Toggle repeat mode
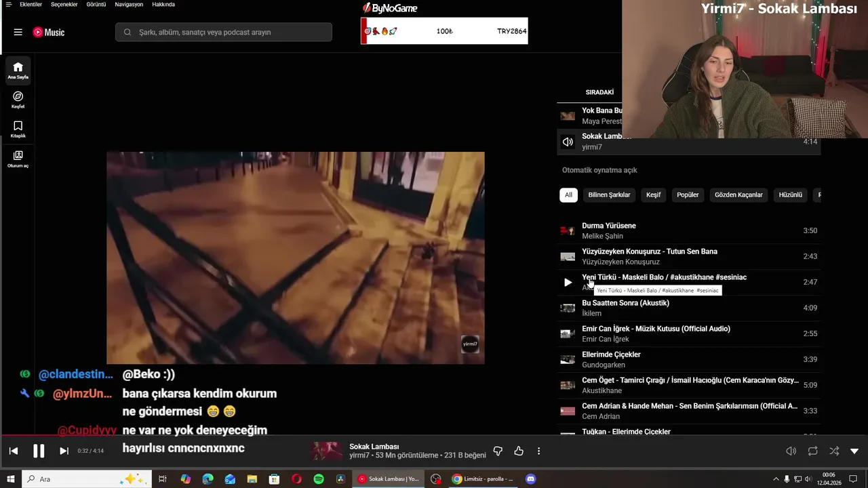 [x=812, y=451]
